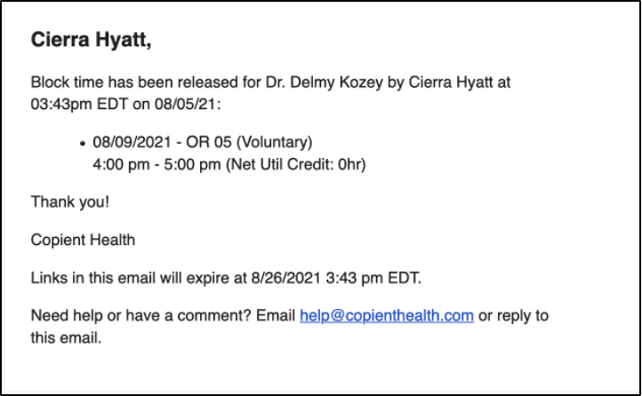642x396 pixels.
Task: Click the "OR 05" room label
Action: 209,142
